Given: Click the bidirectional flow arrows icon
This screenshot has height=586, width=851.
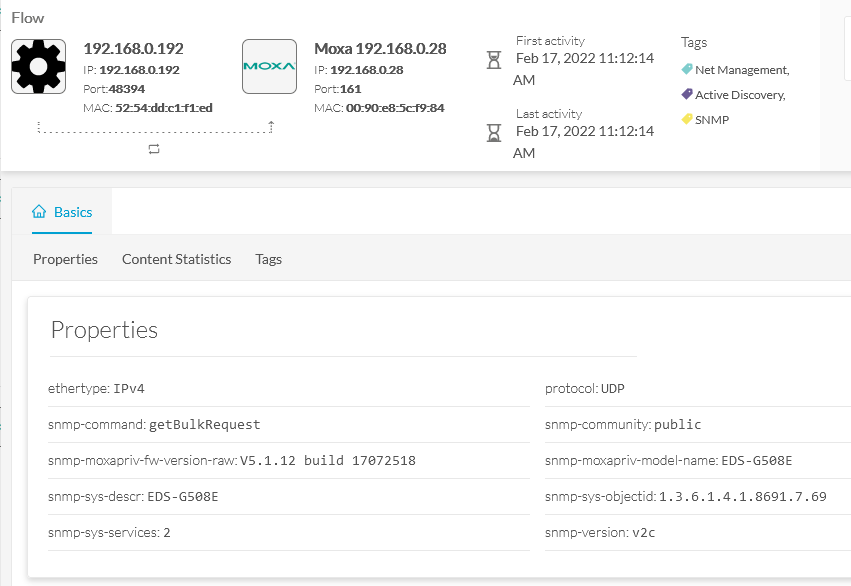Looking at the screenshot, I should point(154,149).
